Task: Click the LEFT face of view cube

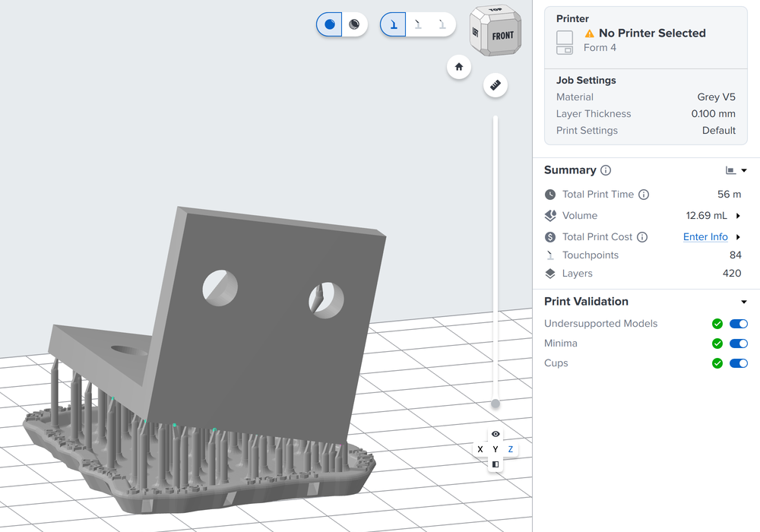Action: pos(476,33)
